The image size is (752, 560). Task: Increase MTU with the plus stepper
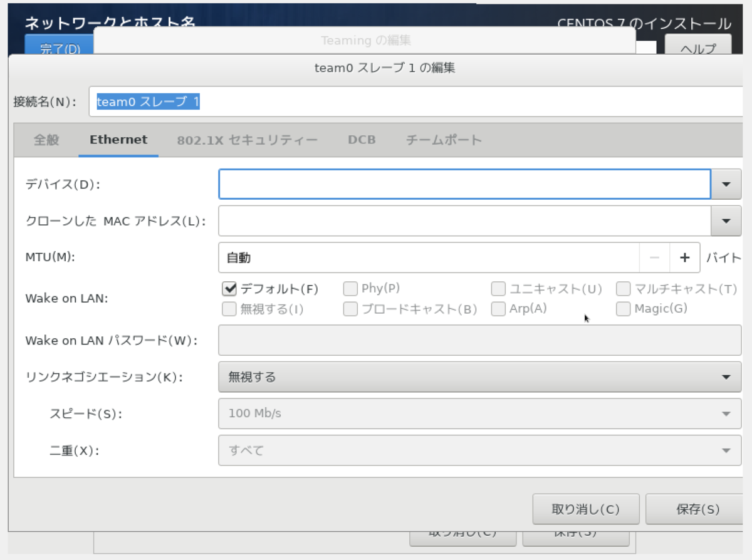(685, 257)
